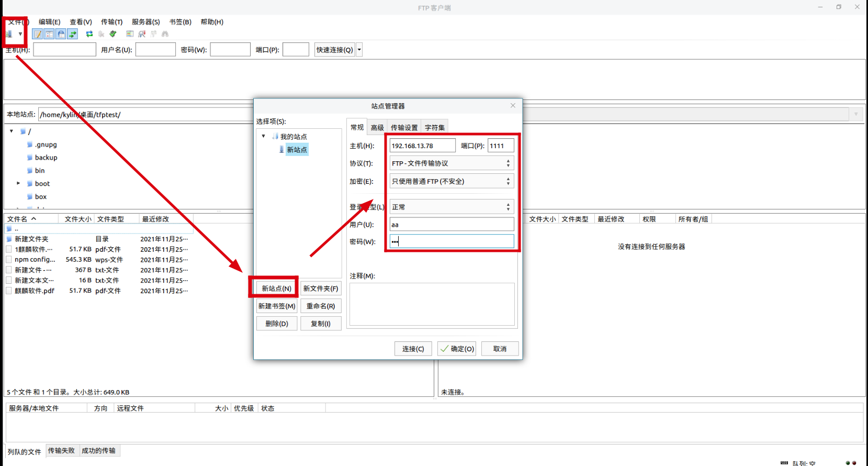The height and width of the screenshot is (466, 868).
Task: Click the refresh file lists icon
Action: click(89, 34)
